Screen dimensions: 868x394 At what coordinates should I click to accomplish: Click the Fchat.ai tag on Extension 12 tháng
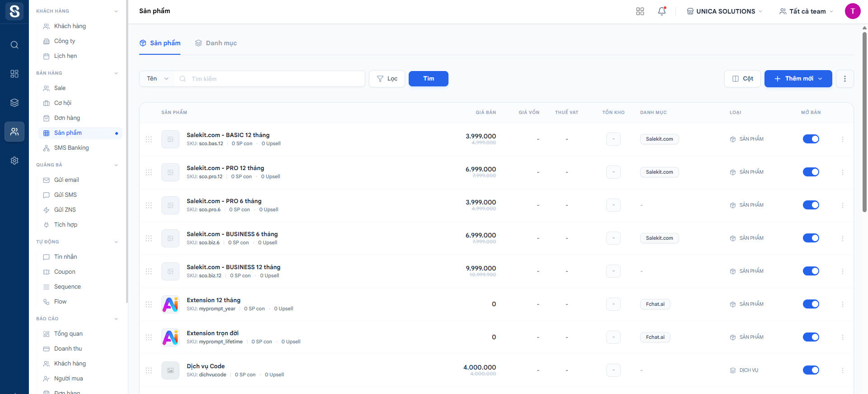(655, 304)
